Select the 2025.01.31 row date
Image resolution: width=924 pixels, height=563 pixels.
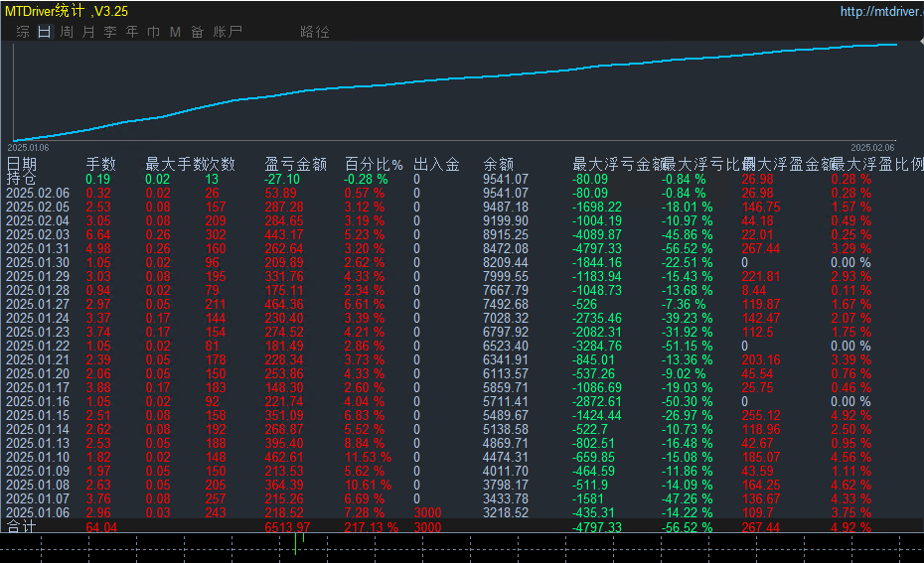39,248
